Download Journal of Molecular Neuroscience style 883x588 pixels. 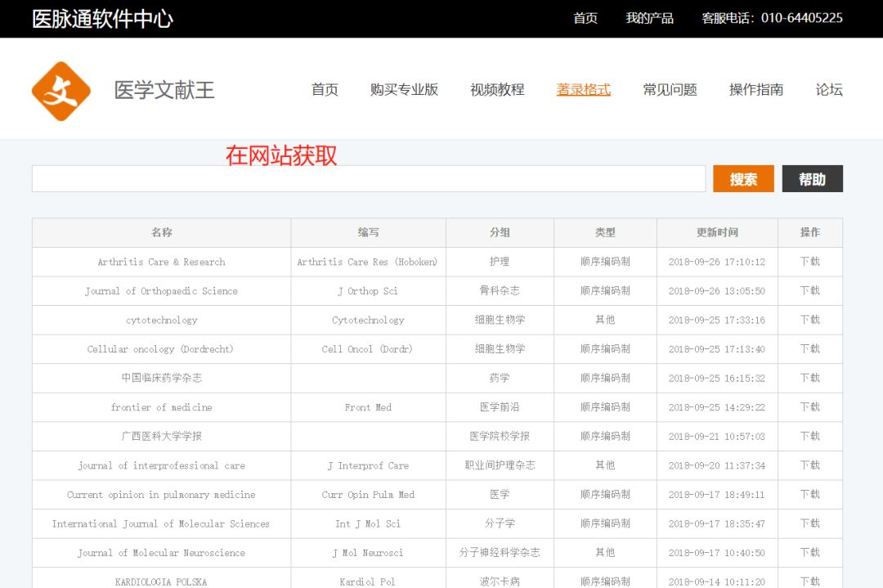point(810,553)
